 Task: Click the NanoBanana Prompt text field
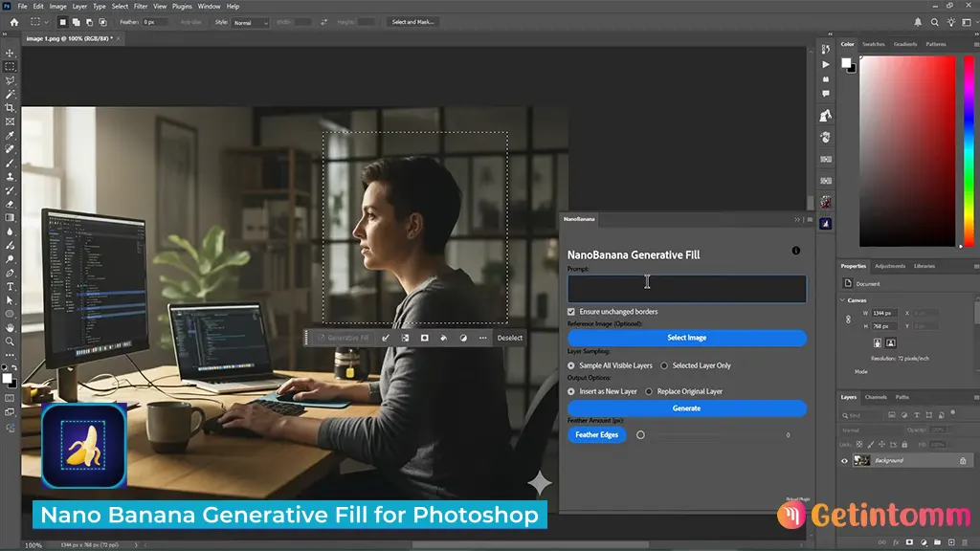pyautogui.click(x=687, y=289)
